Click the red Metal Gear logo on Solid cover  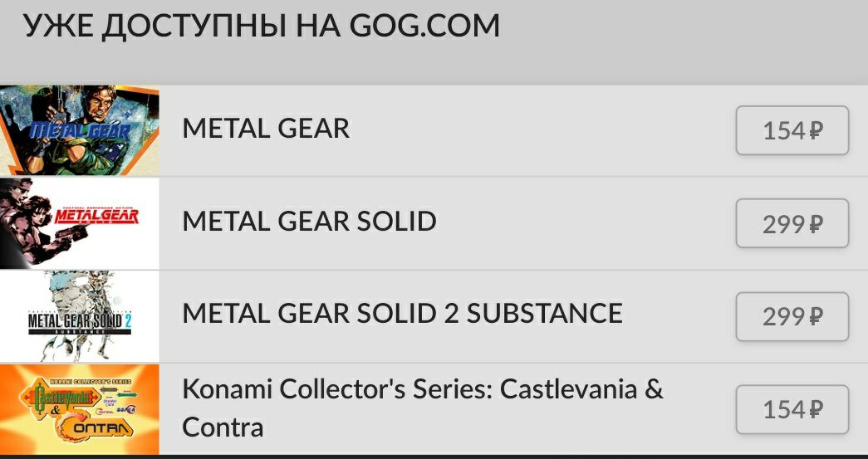[96, 217]
